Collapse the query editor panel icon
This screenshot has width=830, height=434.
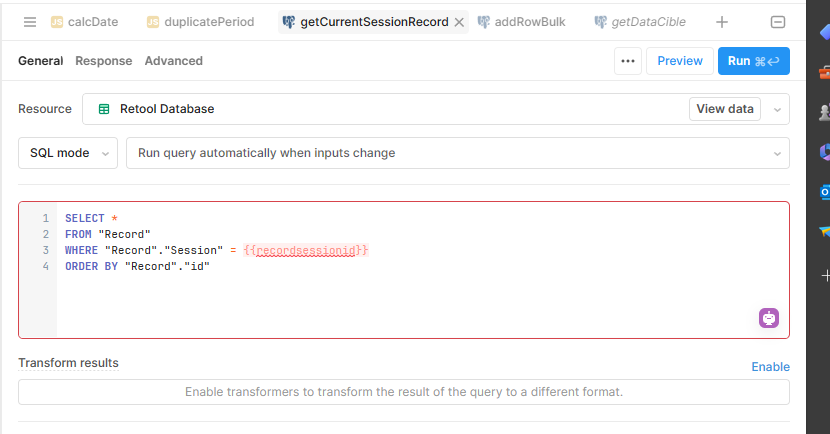pos(778,22)
